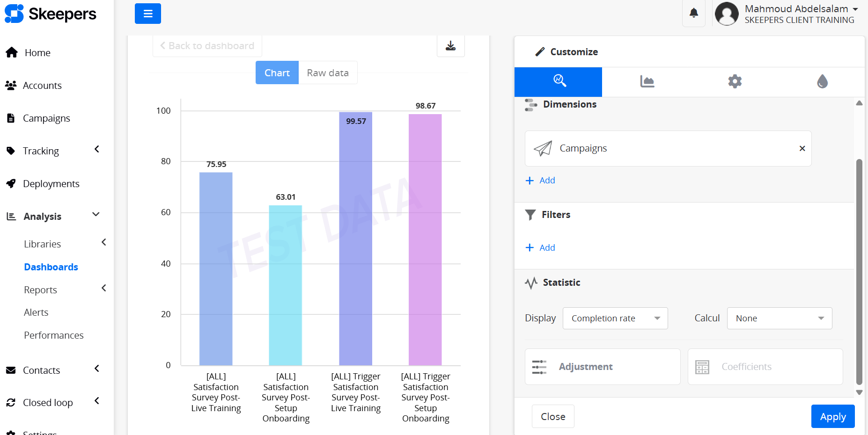Open the chart type tab icon
The image size is (868, 435).
(x=647, y=81)
